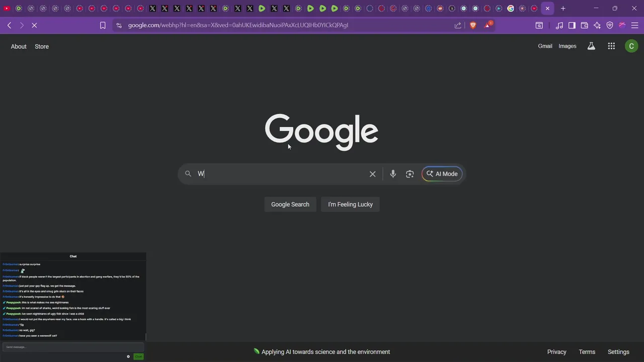This screenshot has width=644, height=362.
Task: Open the Leo AI sparkle icon
Action: pos(597,25)
